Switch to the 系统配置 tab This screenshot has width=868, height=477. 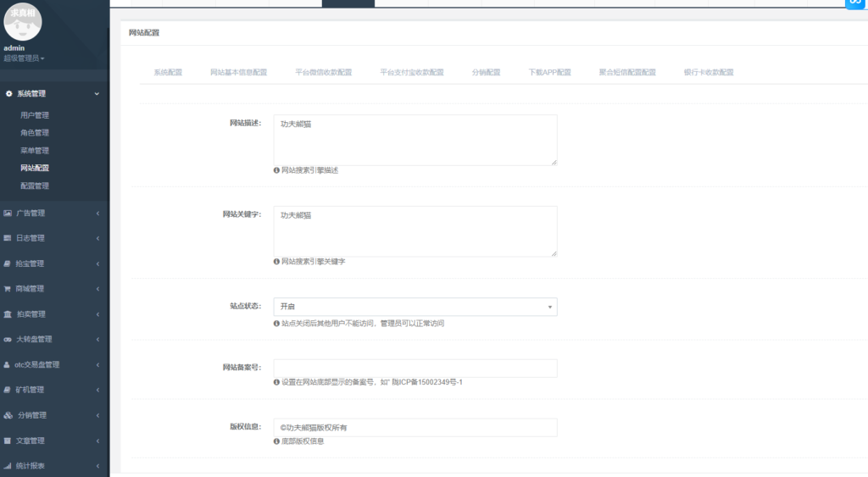click(168, 73)
